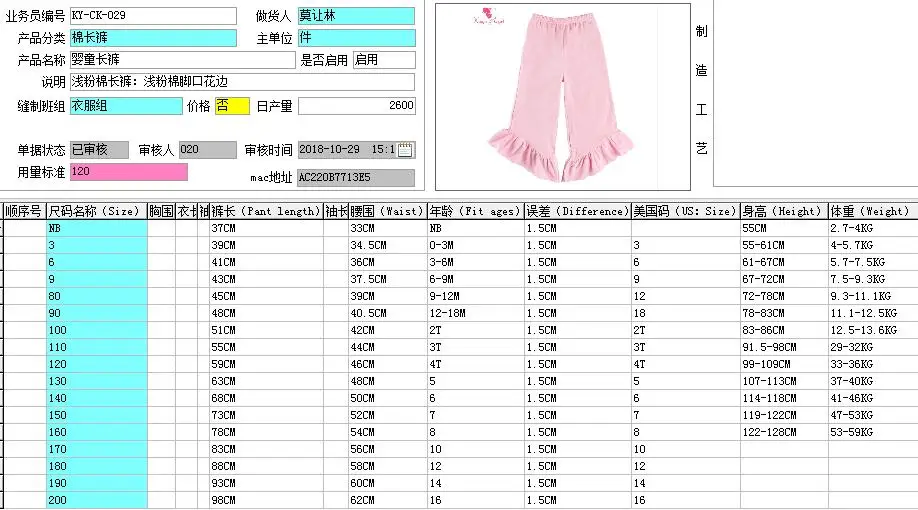This screenshot has height=510, width=918.
Task: Click the 胸围 column header
Action: (161, 211)
